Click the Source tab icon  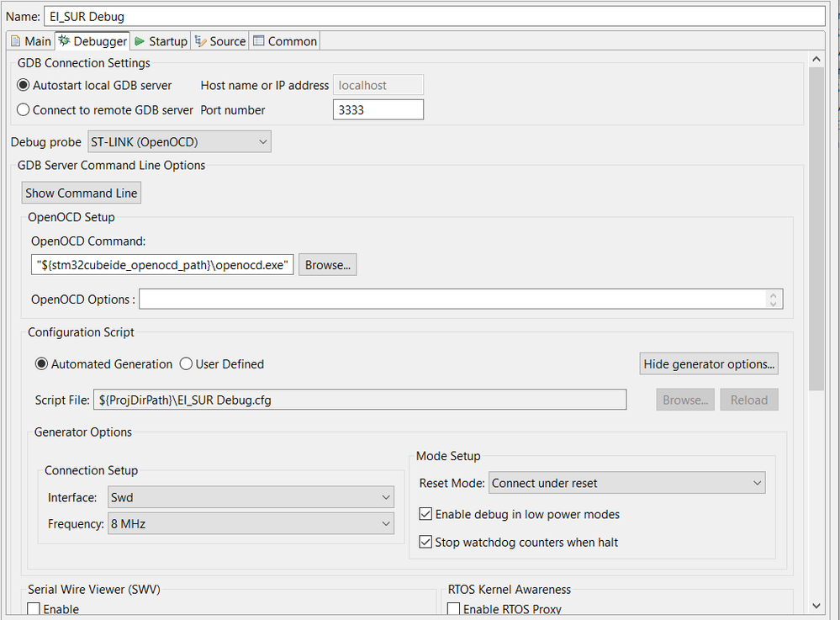[200, 41]
